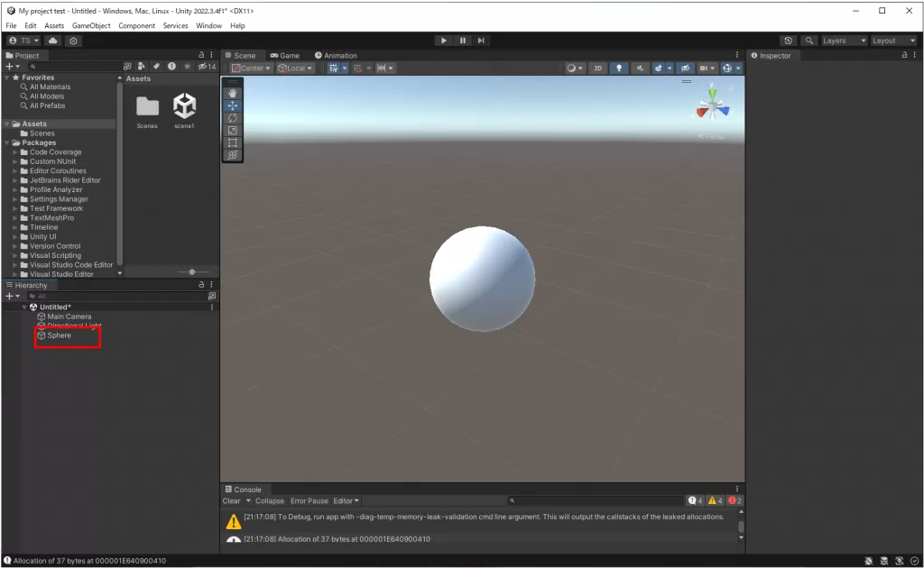
Task: Switch to the Game tab
Action: coord(285,56)
